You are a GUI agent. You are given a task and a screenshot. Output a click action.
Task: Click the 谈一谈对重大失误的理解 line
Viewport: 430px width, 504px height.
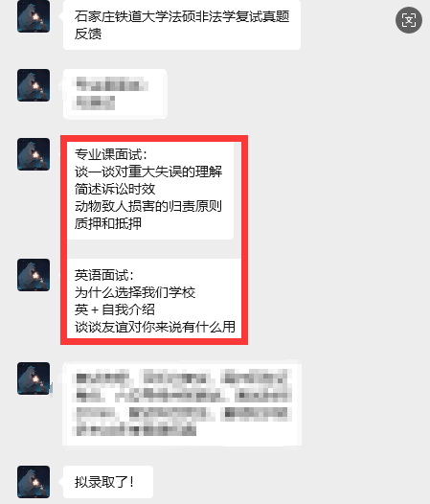point(148,172)
